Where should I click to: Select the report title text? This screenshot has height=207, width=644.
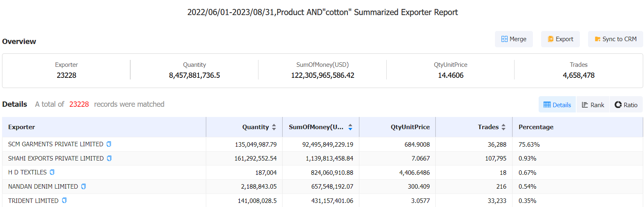pyautogui.click(x=323, y=12)
